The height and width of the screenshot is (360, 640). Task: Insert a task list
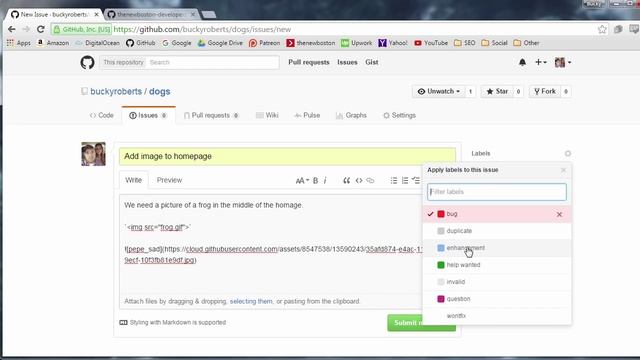click(x=416, y=180)
